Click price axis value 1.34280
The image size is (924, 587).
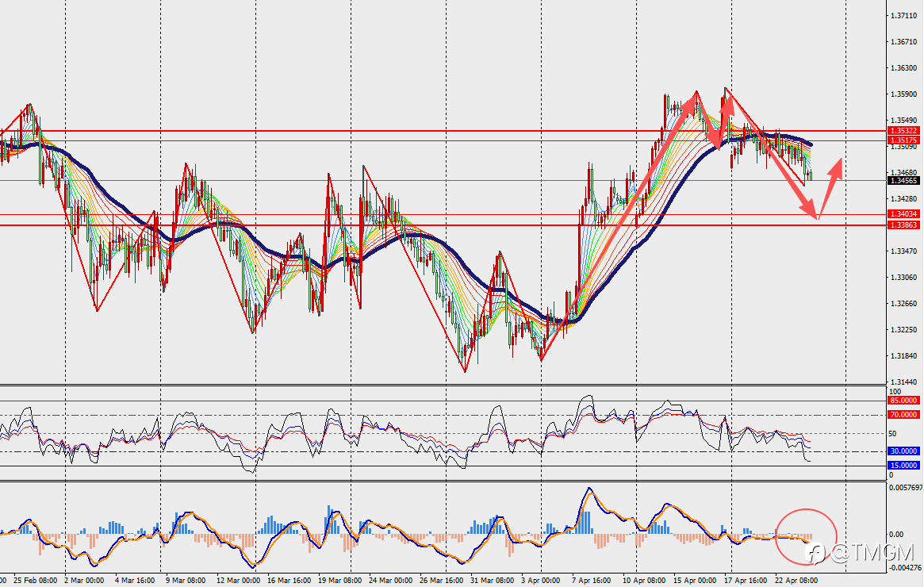(904, 198)
